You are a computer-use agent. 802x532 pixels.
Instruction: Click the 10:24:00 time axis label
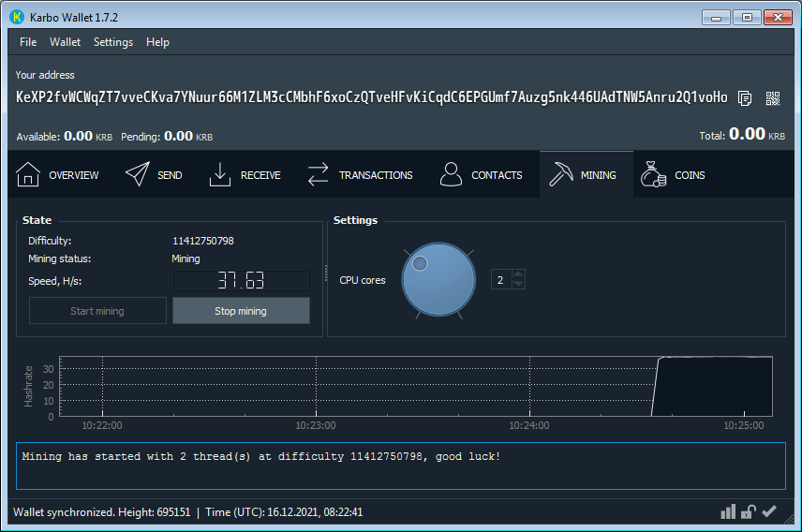coord(528,425)
